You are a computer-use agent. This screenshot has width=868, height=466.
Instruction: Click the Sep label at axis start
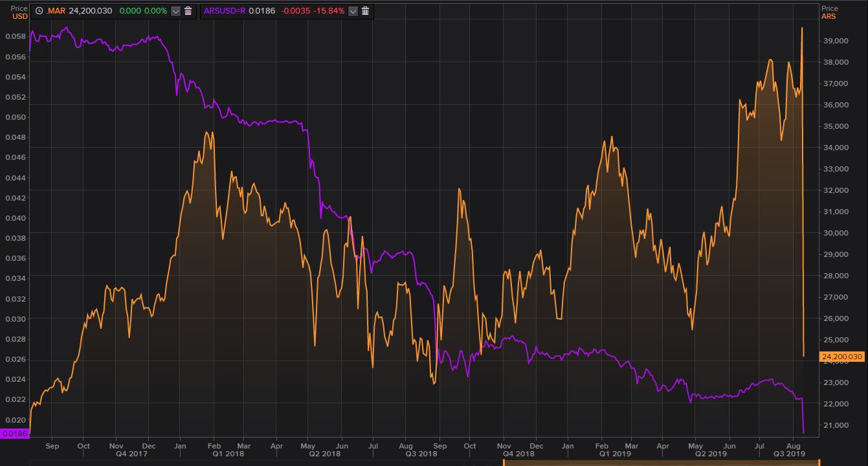click(x=52, y=446)
